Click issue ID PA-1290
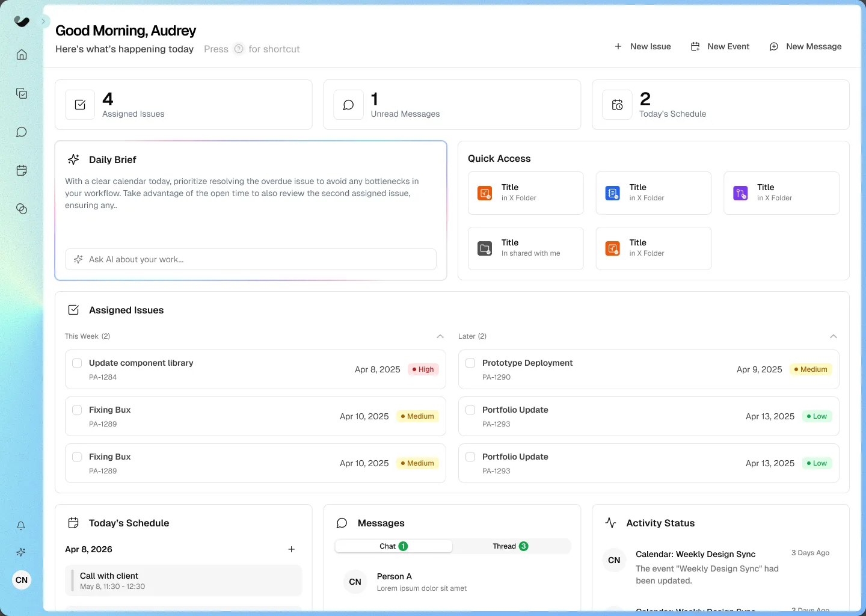The image size is (866, 616). tap(496, 377)
